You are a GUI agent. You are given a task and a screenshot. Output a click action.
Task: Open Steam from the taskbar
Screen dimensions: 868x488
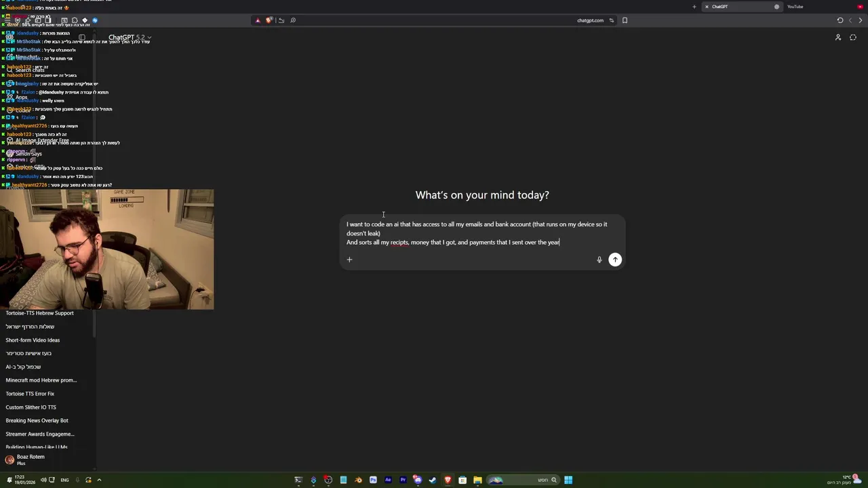433,480
